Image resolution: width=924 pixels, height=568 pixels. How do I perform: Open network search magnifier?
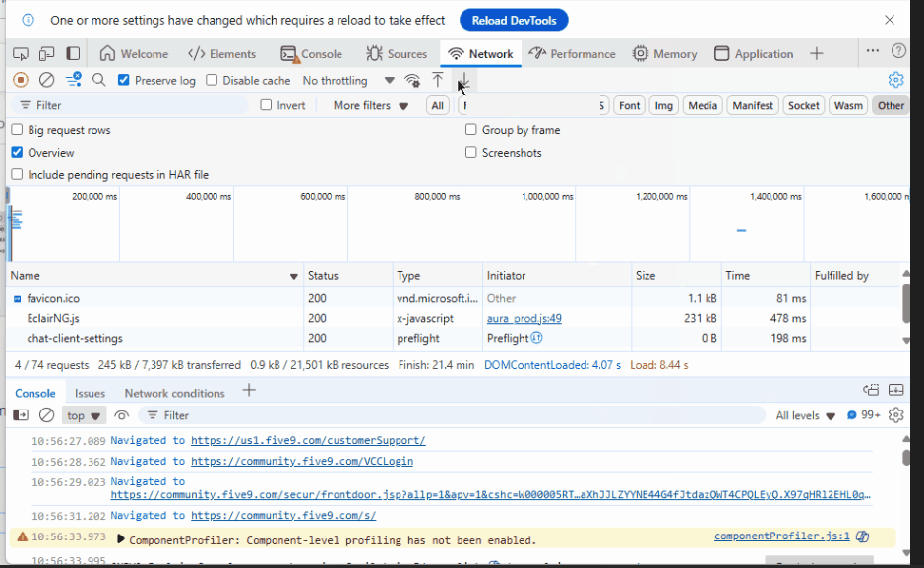[99, 80]
